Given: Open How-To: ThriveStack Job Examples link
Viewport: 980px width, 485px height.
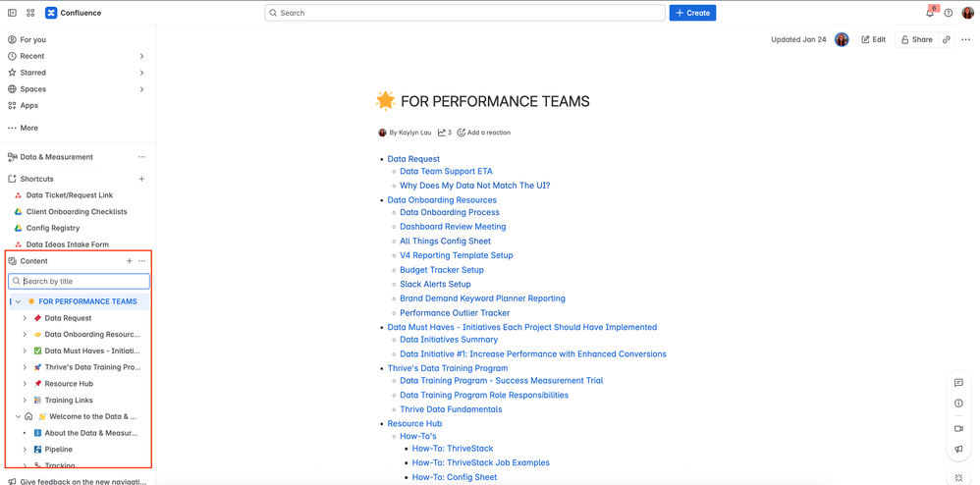Looking at the screenshot, I should tap(480, 463).
